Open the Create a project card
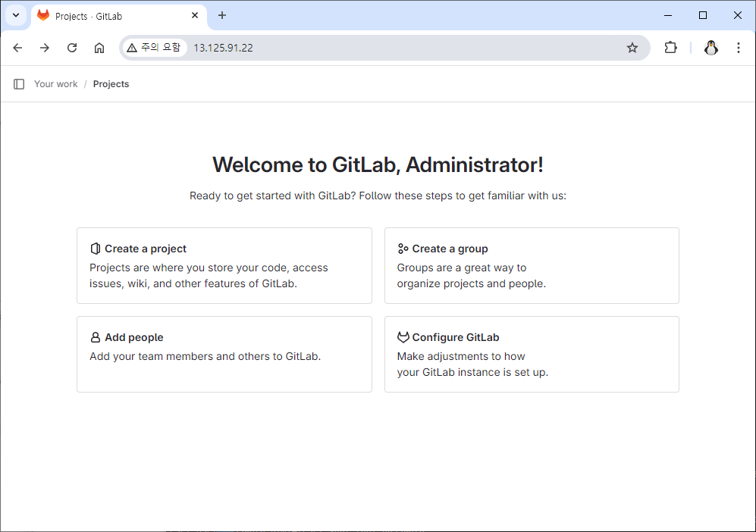 (224, 265)
